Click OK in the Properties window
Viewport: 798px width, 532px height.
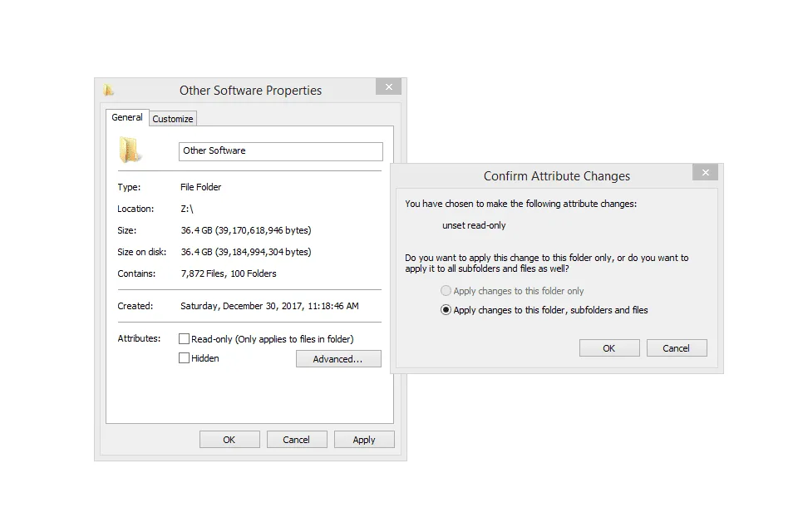pyautogui.click(x=229, y=439)
